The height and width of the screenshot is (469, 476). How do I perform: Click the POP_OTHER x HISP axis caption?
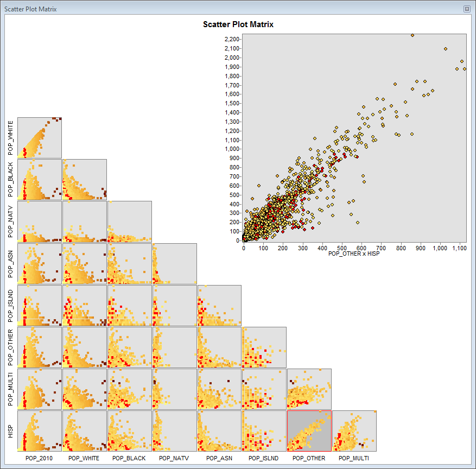pyautogui.click(x=356, y=253)
